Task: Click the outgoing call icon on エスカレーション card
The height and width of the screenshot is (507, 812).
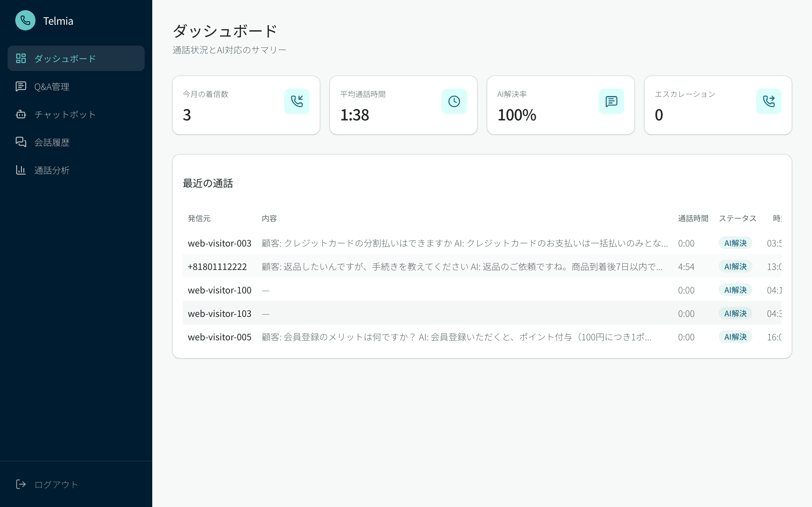Action: (769, 101)
